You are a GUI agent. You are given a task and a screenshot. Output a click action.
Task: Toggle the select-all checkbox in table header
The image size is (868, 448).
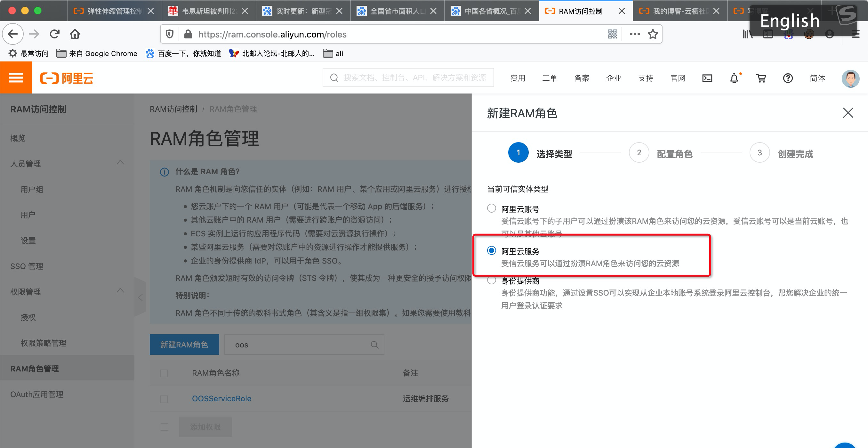(164, 373)
